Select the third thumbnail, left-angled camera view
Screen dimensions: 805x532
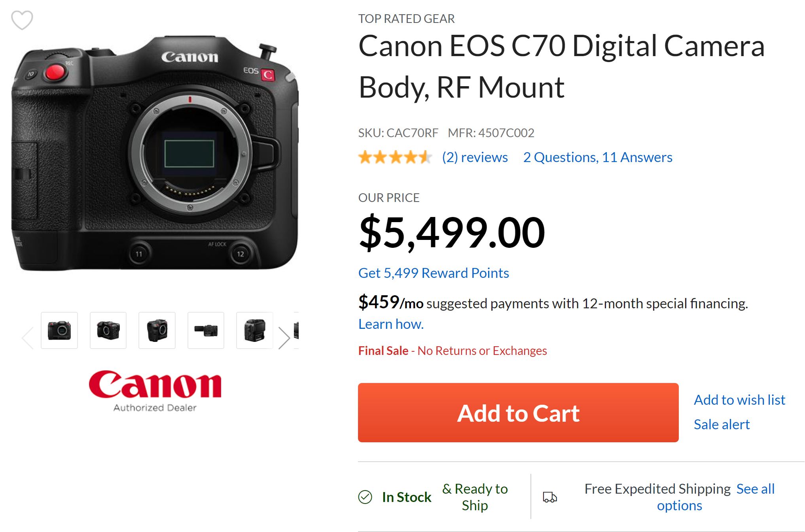click(157, 330)
